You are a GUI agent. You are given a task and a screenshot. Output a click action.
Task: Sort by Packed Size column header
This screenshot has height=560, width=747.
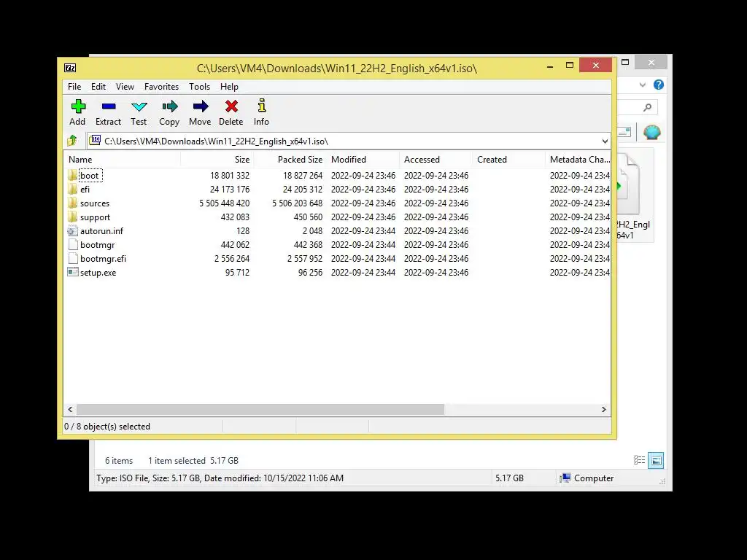(290, 160)
